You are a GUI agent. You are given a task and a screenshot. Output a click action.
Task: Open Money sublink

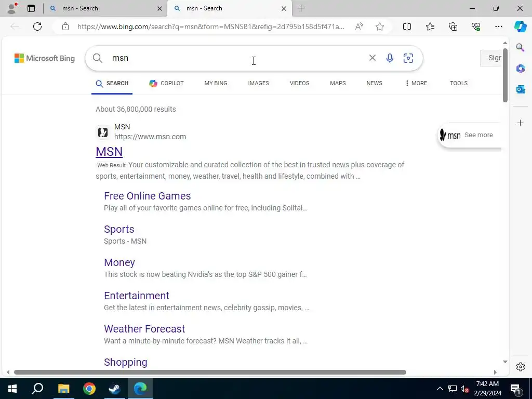tap(119, 262)
